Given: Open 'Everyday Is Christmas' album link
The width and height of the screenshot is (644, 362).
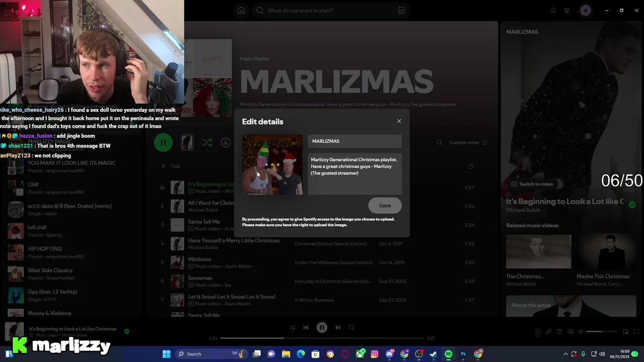Looking at the screenshot, I should (x=333, y=282).
